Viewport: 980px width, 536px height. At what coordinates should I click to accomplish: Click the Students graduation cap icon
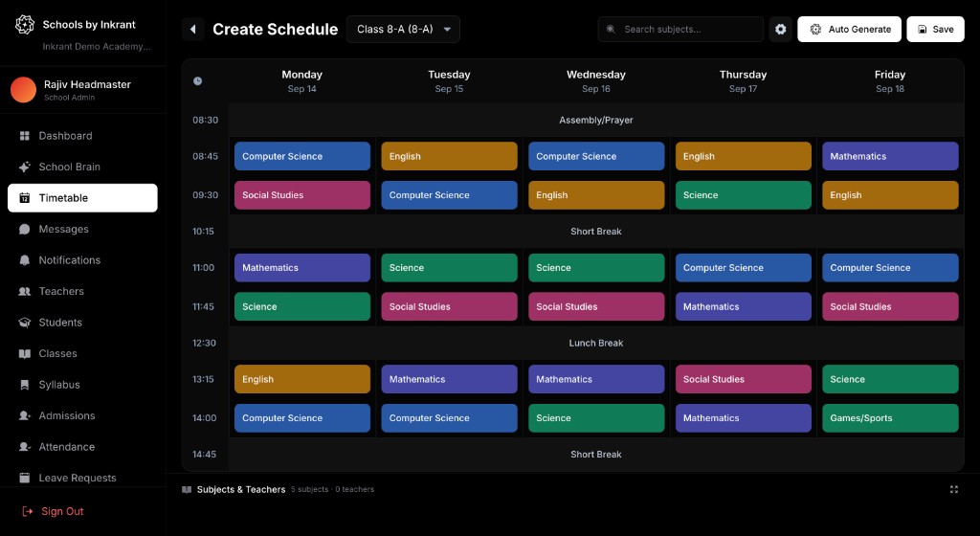(24, 323)
